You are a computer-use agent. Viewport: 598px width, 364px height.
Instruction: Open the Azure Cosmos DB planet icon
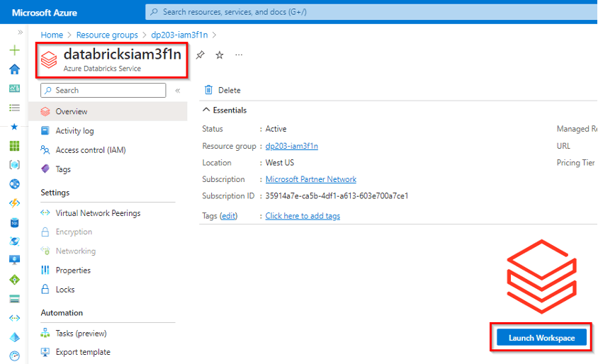[x=14, y=241]
